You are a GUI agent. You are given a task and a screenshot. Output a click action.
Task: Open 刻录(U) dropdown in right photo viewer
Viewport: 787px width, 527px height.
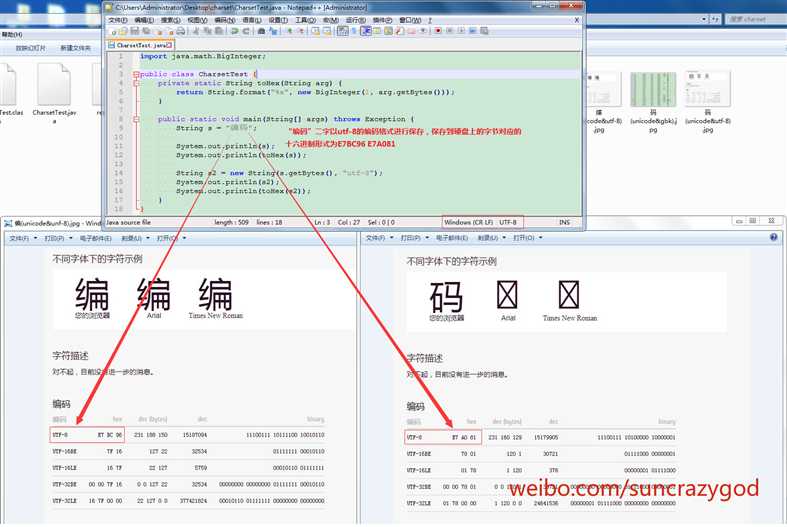(x=492, y=237)
